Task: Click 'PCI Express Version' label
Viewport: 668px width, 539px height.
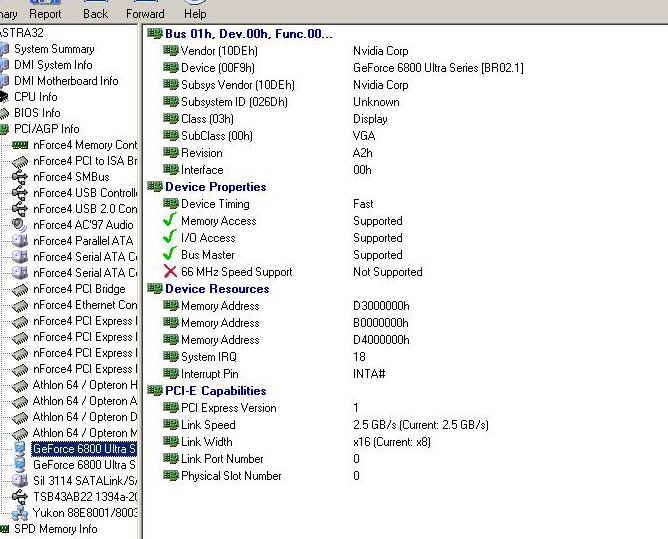Action: [229, 408]
